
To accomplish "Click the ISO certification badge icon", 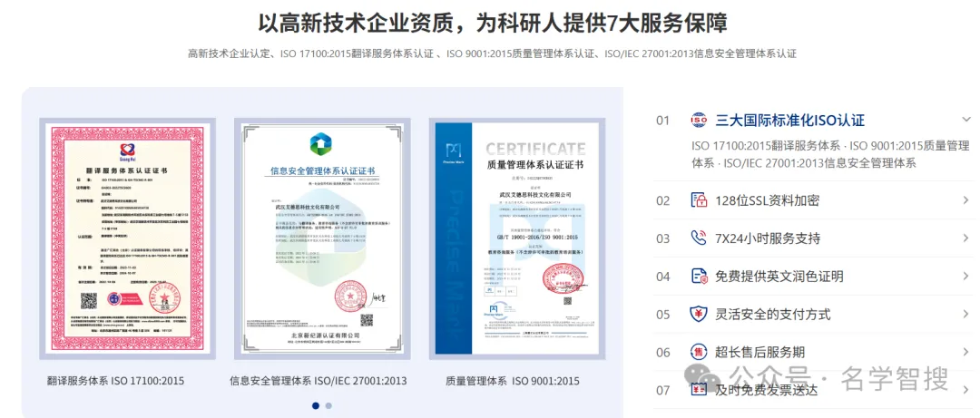I will point(699,121).
